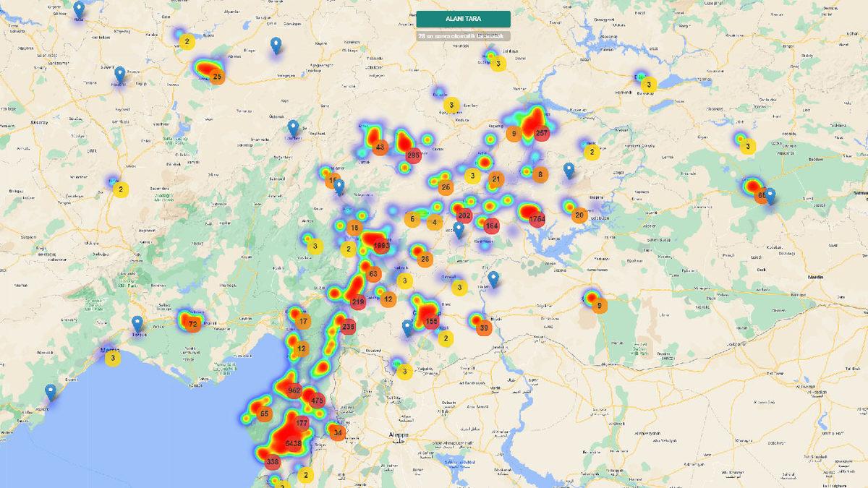Select the 164 red cluster marker

pos(493,226)
